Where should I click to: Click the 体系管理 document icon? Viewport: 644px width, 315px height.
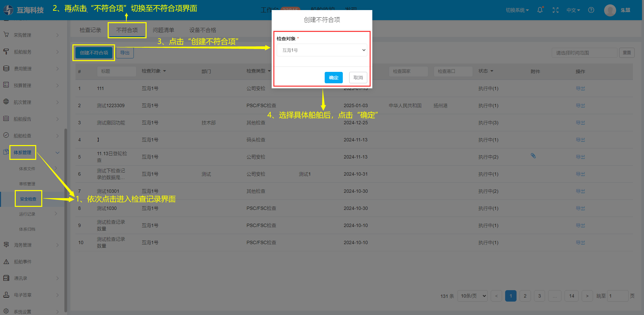[6, 152]
